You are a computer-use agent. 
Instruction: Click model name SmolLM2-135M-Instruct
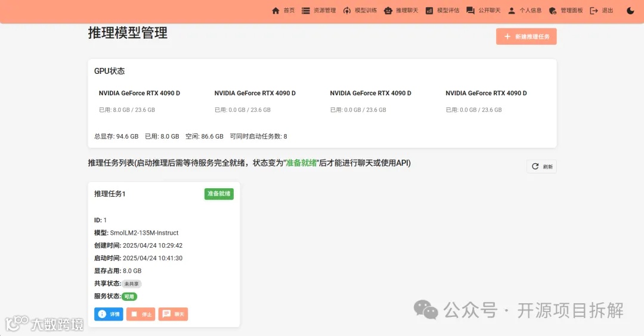click(144, 232)
